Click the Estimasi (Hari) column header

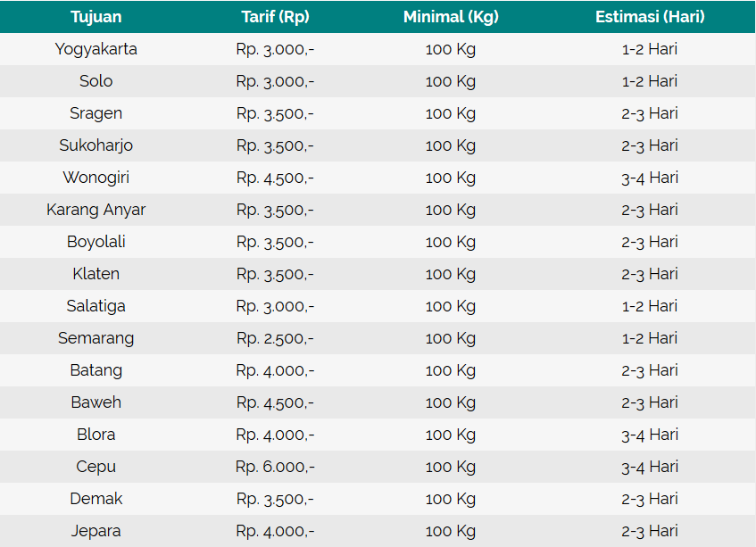(650, 17)
